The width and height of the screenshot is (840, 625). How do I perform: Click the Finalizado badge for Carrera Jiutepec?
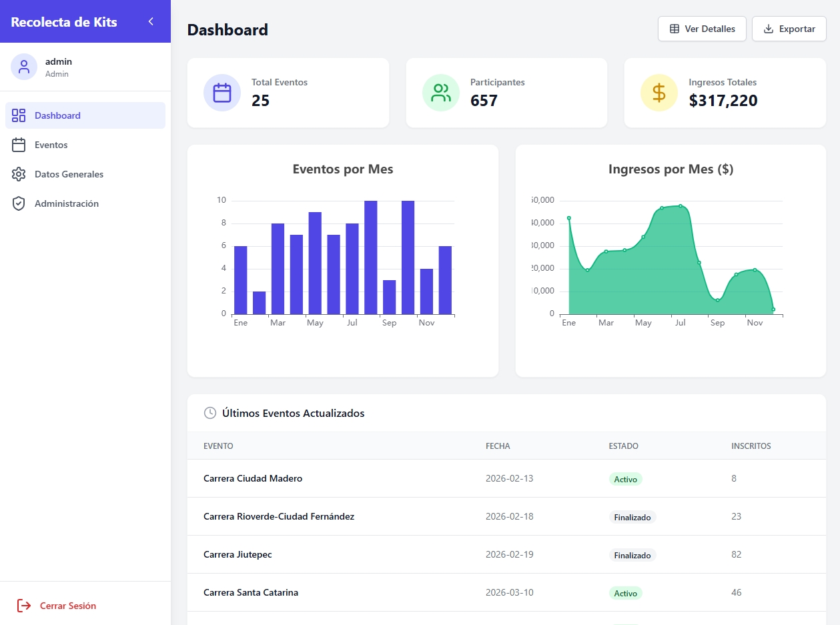[x=632, y=555]
